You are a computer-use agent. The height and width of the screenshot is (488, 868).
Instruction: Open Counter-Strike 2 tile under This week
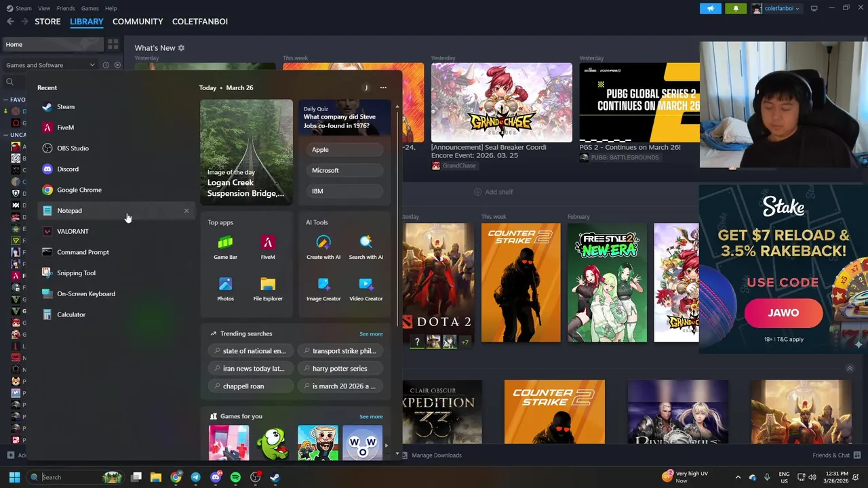(521, 283)
